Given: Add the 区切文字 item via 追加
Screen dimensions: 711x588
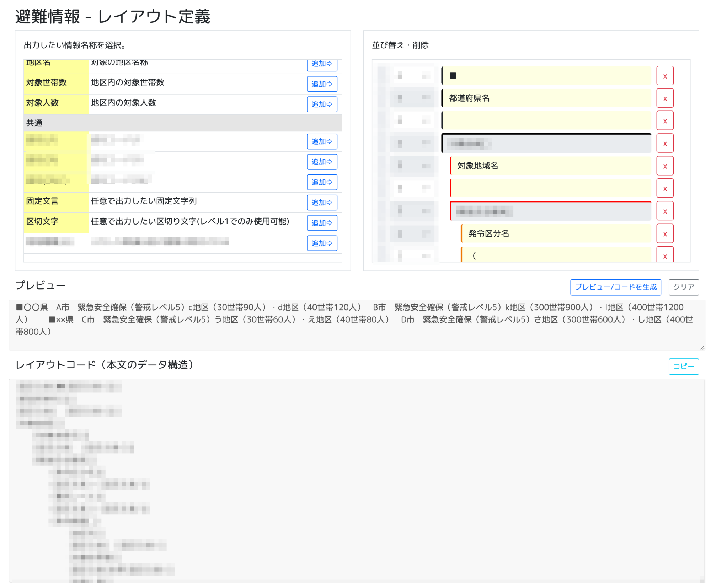Looking at the screenshot, I should [322, 222].
